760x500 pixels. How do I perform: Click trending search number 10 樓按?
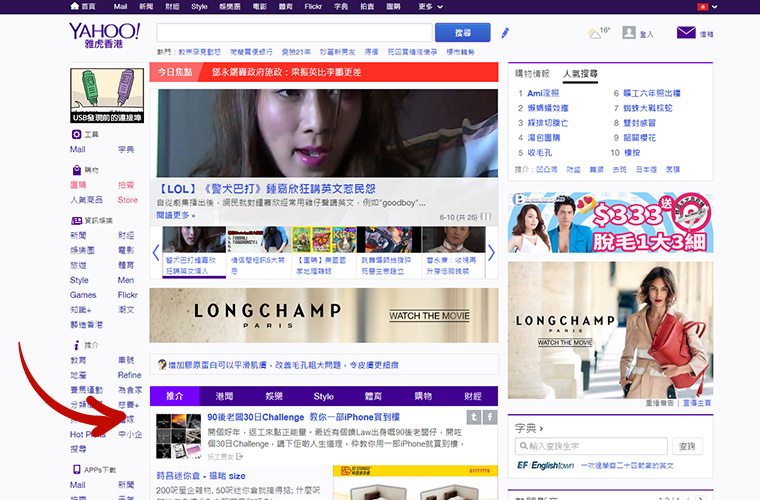[632, 153]
